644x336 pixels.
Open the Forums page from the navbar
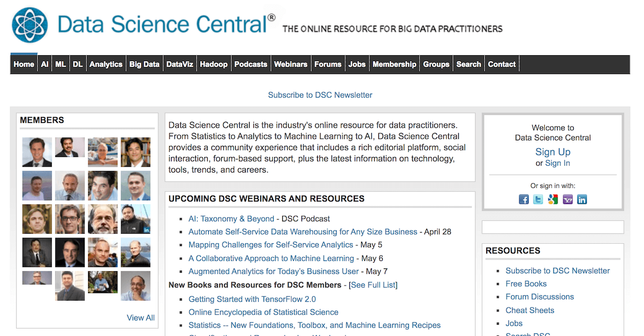[x=328, y=64]
